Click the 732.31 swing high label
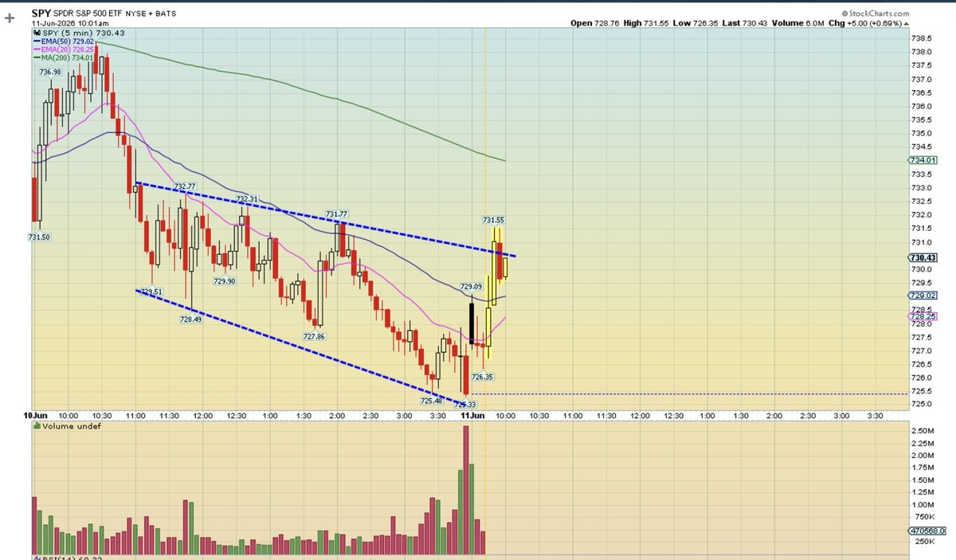Viewport: 956px width, 560px height. 248,199
